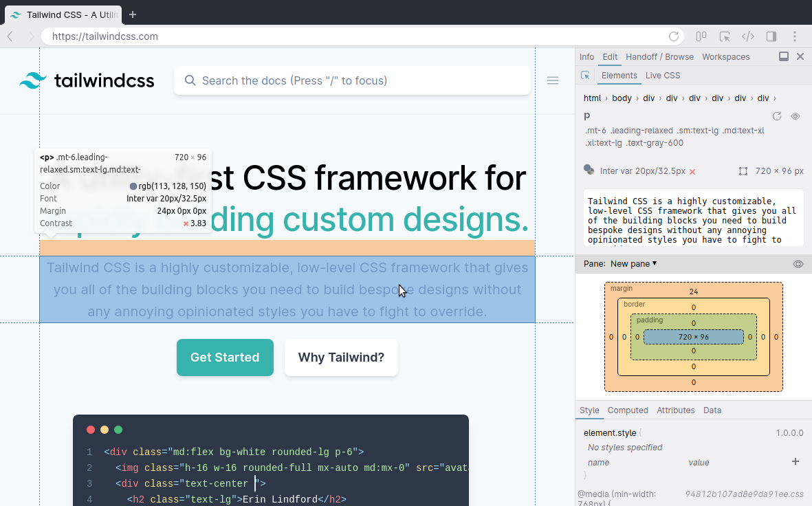The width and height of the screenshot is (812, 506).
Task: Toggle the eye icon in Pane header
Action: [x=798, y=264]
